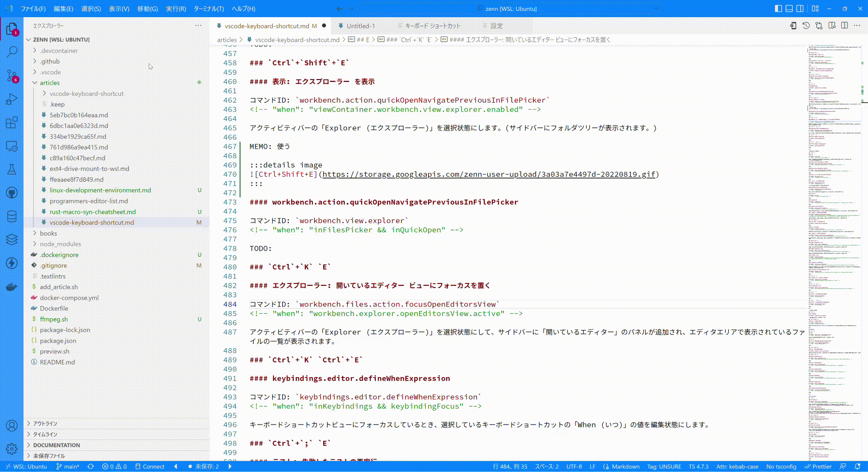This screenshot has width=868, height=472.
Task: Click the Customize Layout icon
Action: [x=815, y=9]
